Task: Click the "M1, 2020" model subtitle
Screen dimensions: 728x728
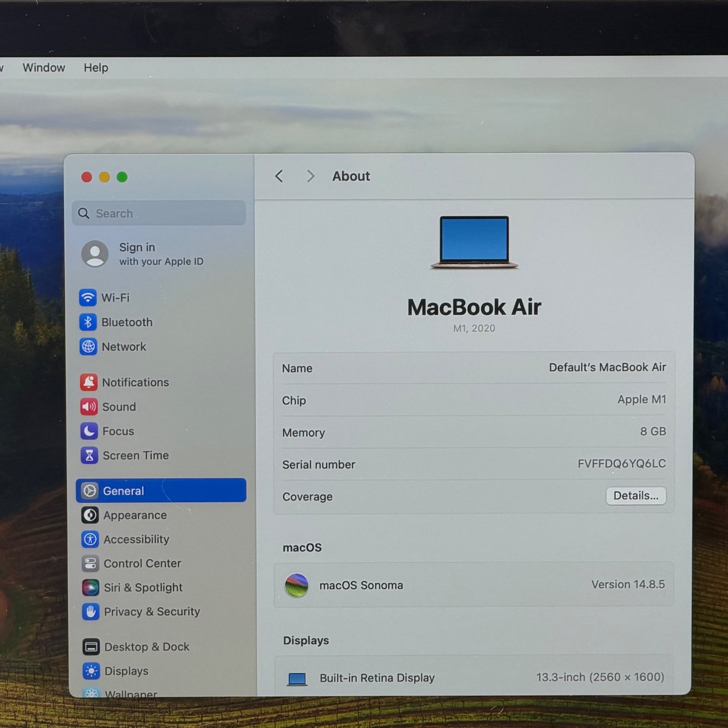Action: 474,328
